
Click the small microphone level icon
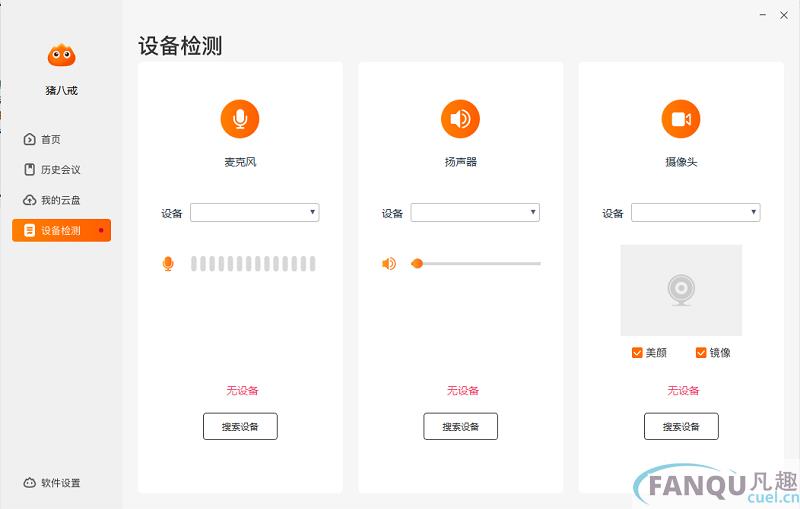click(x=168, y=264)
